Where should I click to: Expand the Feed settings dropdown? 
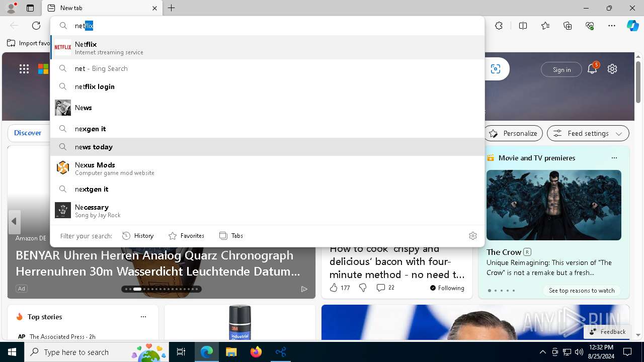[x=588, y=133]
